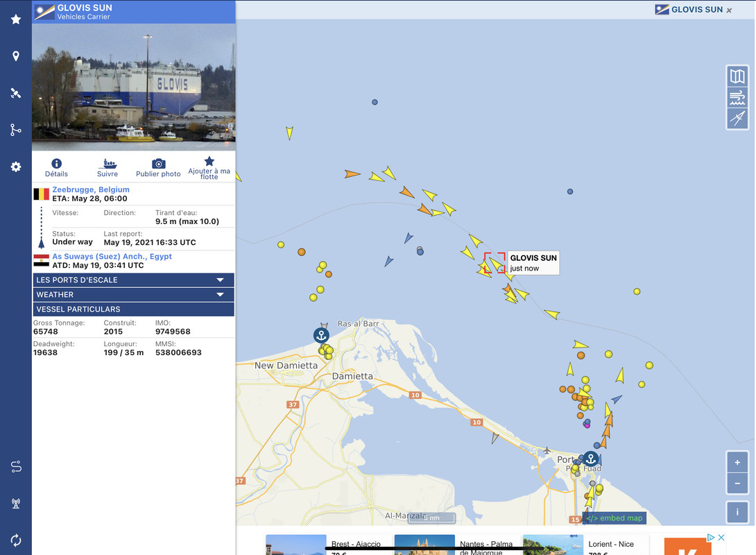Click the orange ship arrow heading east at the top of the map

(x=352, y=173)
